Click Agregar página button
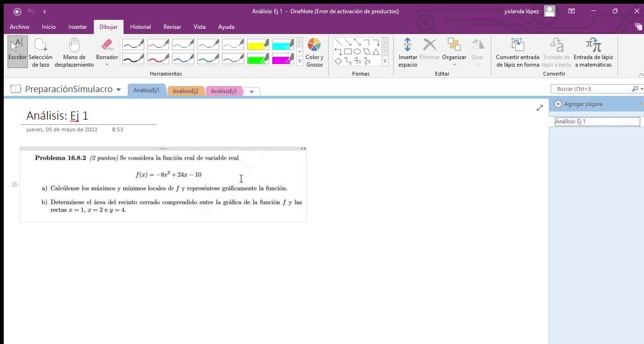Image resolution: width=644 pixels, height=344 pixels. click(x=583, y=104)
